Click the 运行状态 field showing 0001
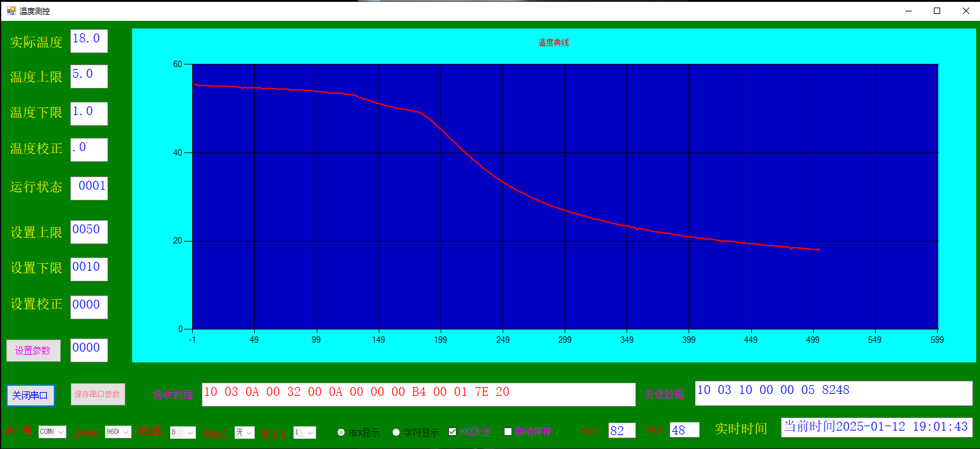Screen dimensions: 980x449 click(x=89, y=188)
